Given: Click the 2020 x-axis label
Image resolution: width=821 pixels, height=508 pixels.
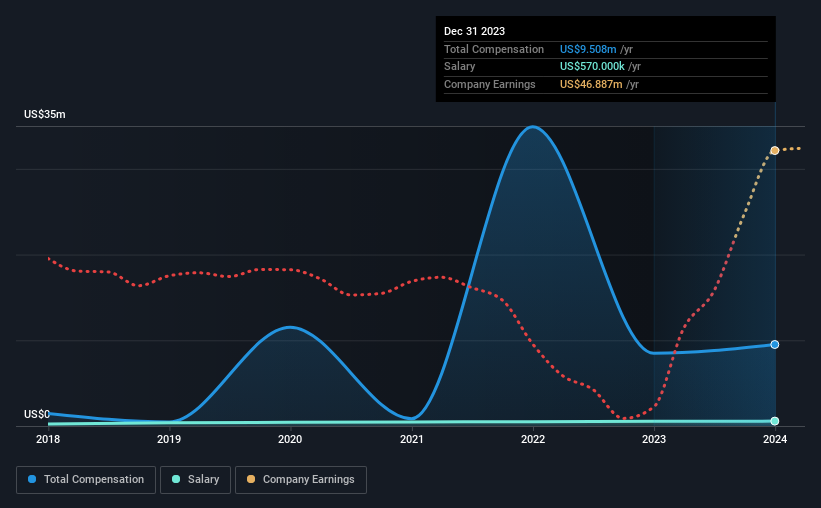Looking at the screenshot, I should point(290,439).
